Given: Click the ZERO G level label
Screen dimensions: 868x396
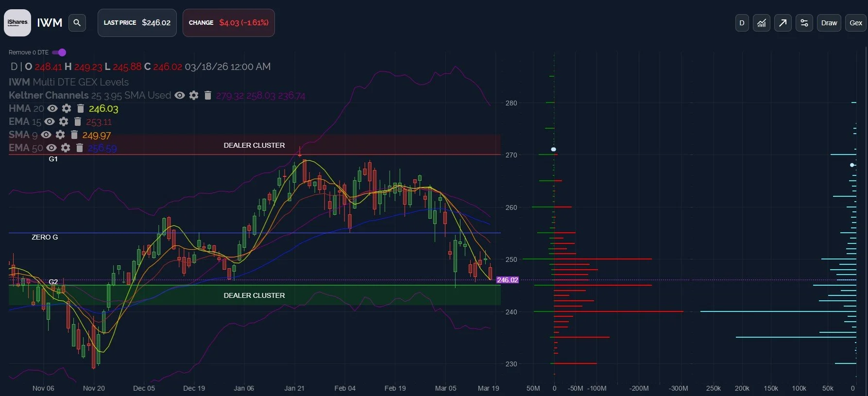Looking at the screenshot, I should [x=45, y=237].
